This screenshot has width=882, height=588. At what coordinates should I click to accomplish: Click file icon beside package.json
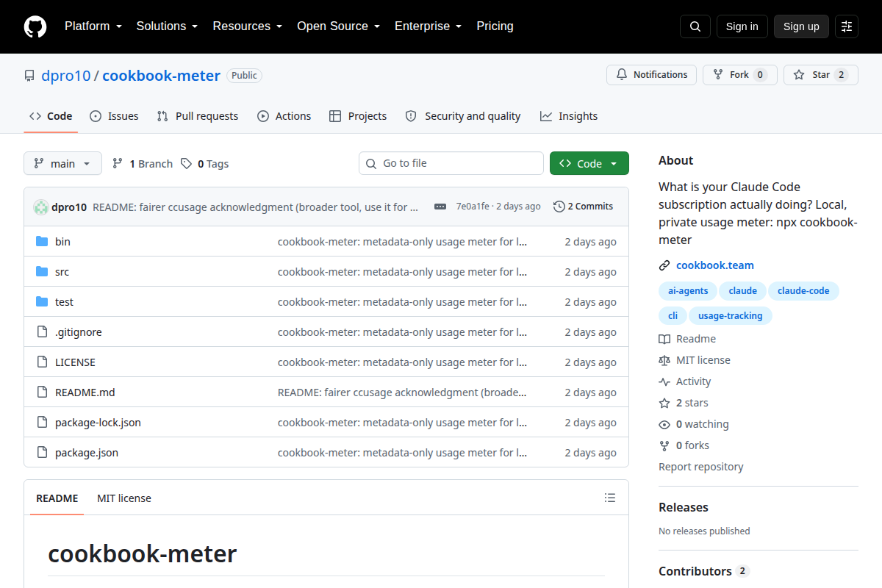(x=42, y=452)
